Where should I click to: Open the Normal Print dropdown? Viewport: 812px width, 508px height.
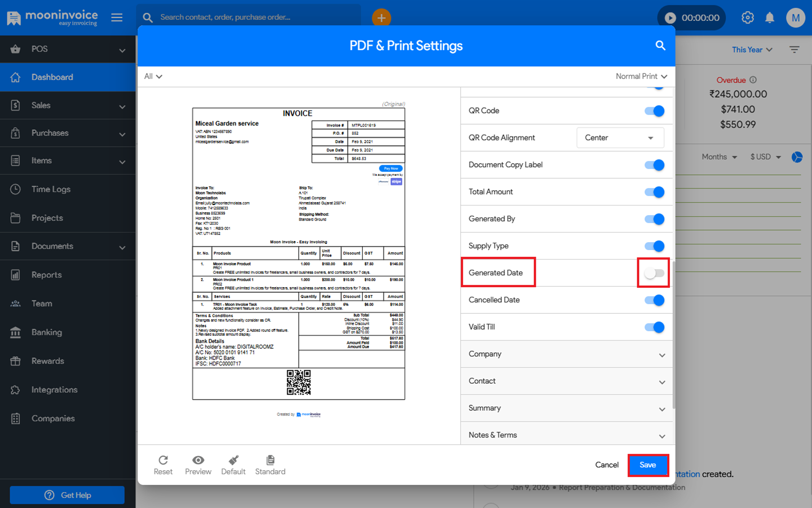click(641, 76)
